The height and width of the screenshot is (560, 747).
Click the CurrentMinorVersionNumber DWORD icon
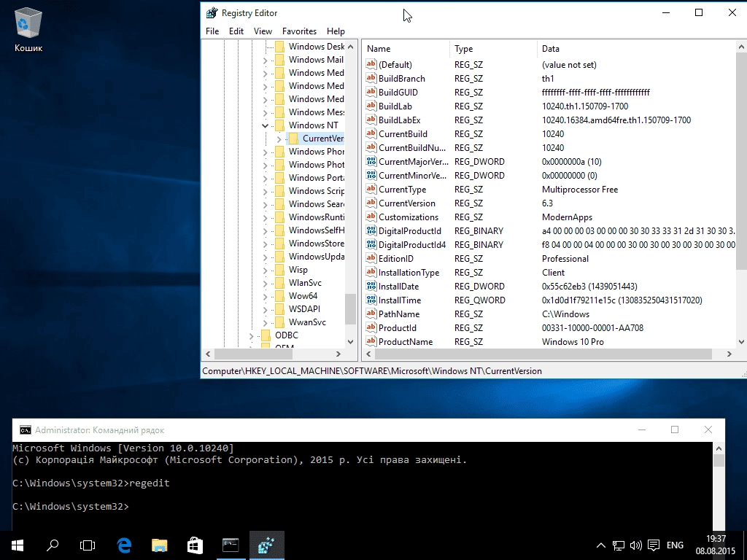point(371,175)
